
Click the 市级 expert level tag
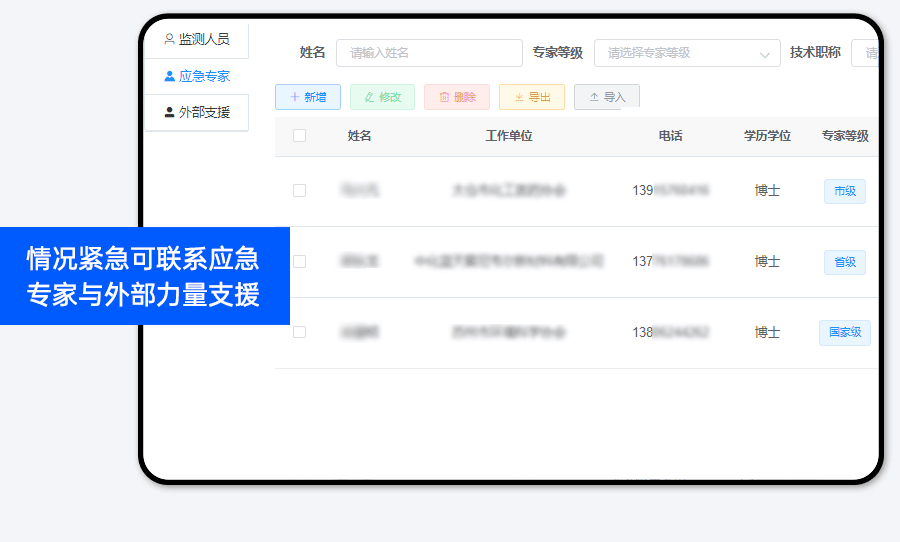(844, 191)
